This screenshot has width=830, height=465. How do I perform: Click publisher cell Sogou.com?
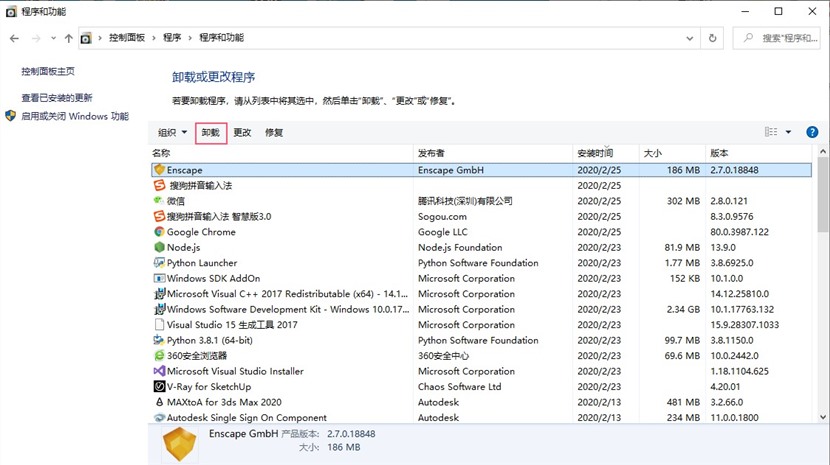pos(443,217)
